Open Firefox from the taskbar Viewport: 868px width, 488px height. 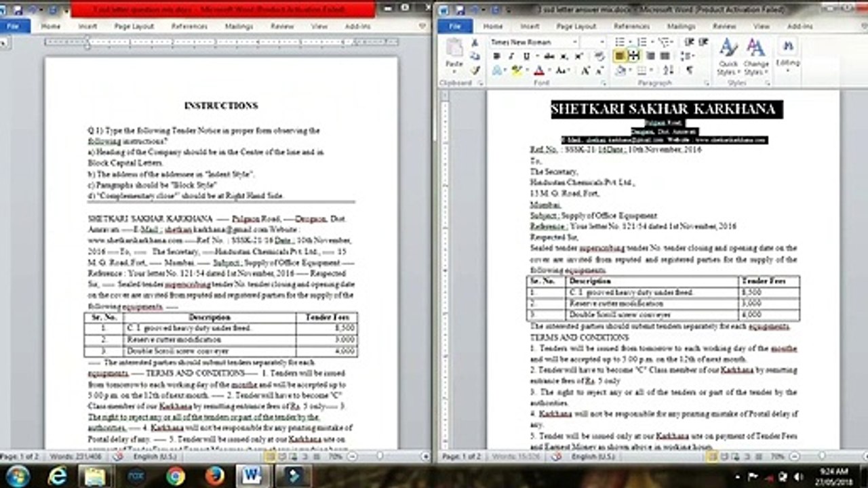[214, 476]
